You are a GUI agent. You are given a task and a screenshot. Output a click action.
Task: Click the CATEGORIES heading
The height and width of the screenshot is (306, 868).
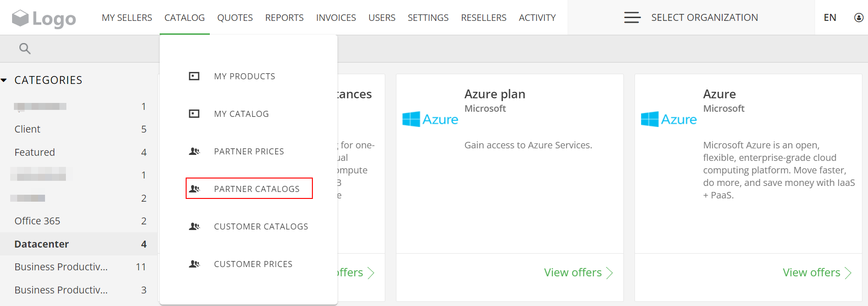pyautogui.click(x=48, y=80)
